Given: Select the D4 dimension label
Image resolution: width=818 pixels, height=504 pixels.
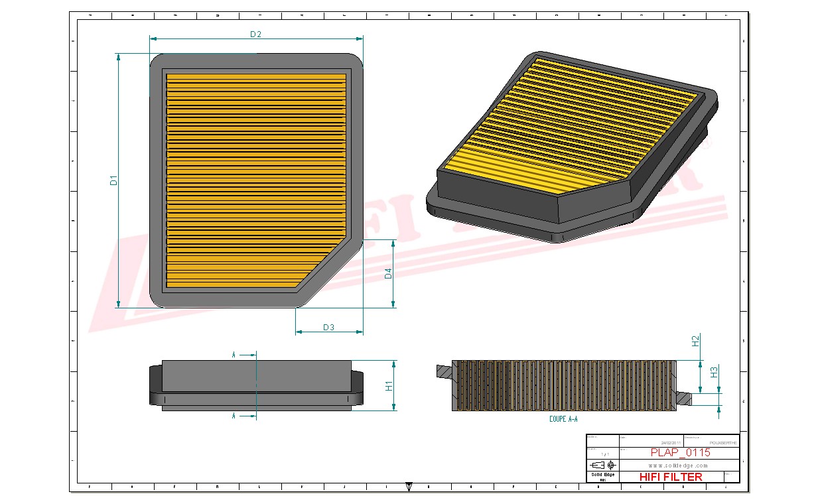Looking at the screenshot, I should click(x=389, y=273).
